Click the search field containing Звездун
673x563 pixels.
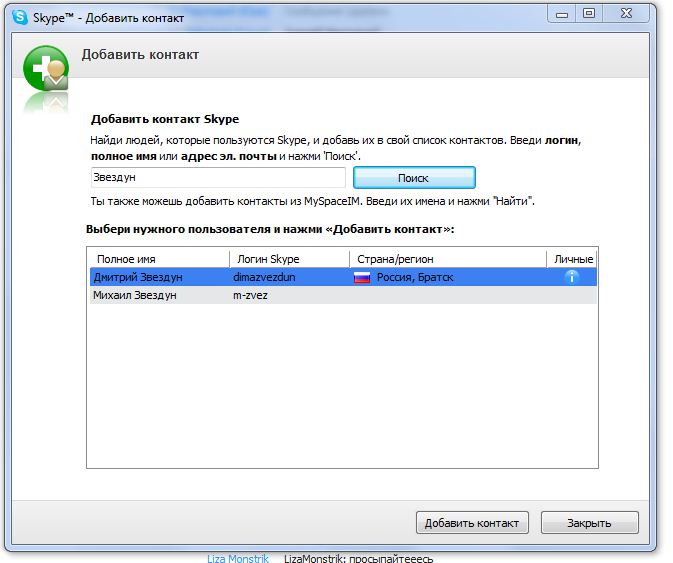click(x=218, y=177)
